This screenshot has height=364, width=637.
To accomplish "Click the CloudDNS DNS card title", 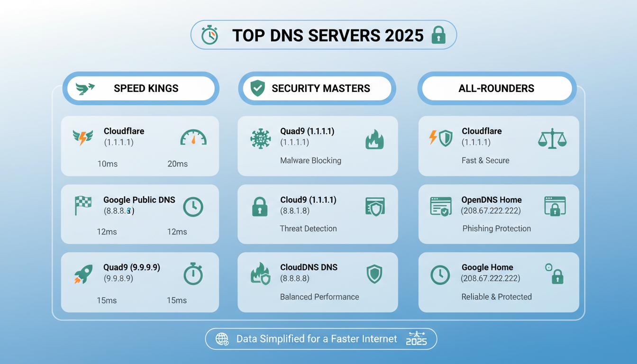I will coord(309,267).
